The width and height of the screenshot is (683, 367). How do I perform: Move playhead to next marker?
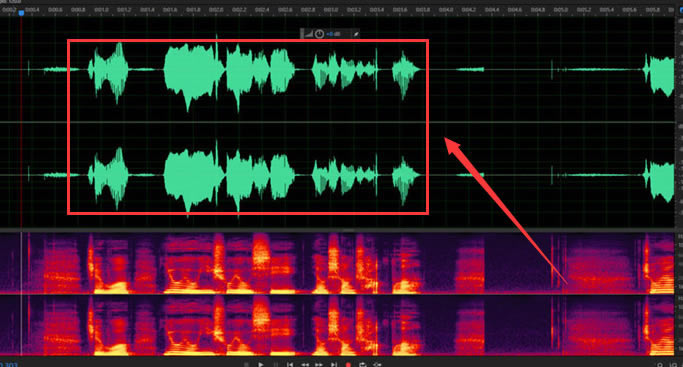pyautogui.click(x=334, y=364)
